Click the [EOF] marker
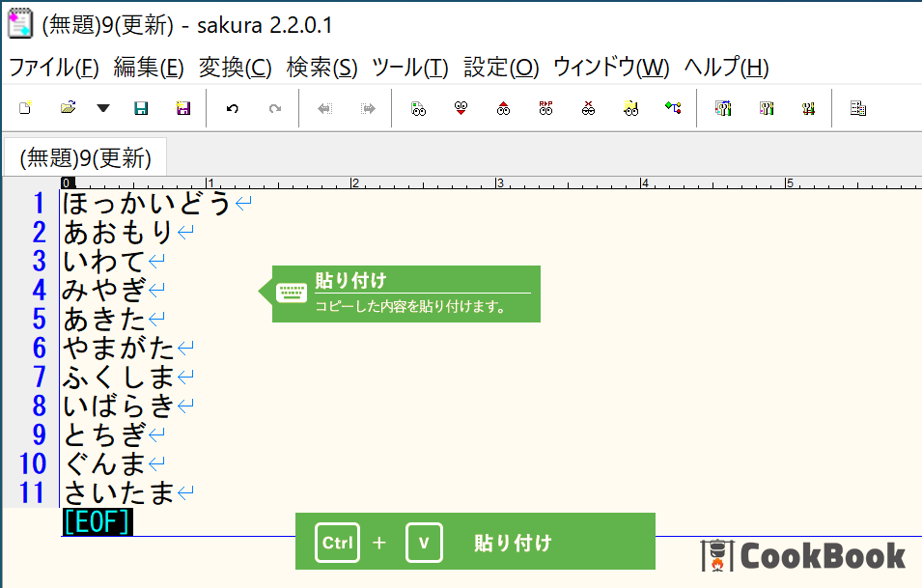 click(x=98, y=521)
